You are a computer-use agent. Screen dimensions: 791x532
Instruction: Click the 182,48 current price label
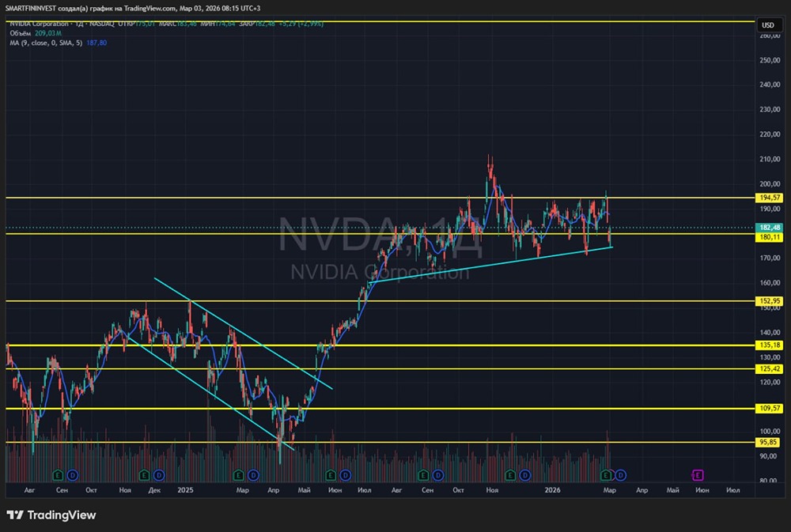coord(769,228)
